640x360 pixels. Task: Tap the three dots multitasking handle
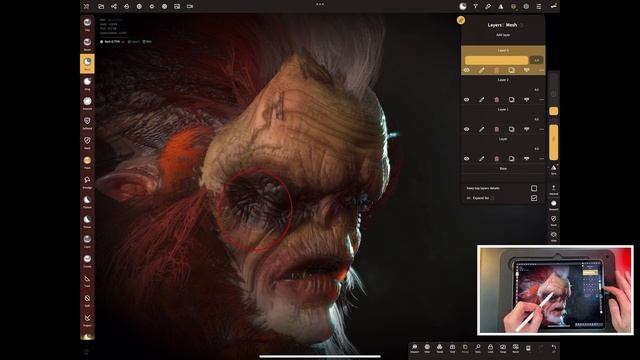(320, 4)
